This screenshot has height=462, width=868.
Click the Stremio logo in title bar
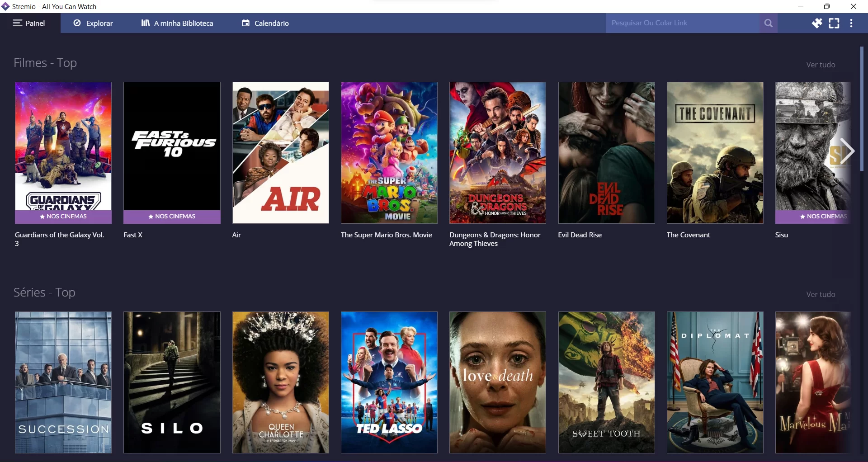[5, 6]
